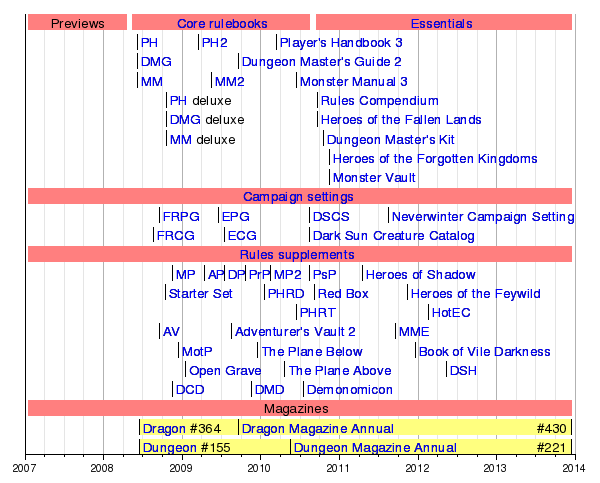Click the DSCS link
The width and height of the screenshot is (600, 483).
(331, 217)
